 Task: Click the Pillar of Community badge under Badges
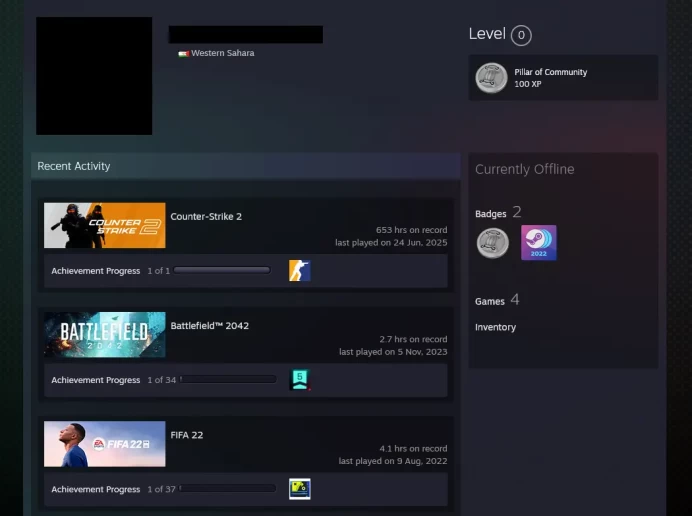coord(493,243)
